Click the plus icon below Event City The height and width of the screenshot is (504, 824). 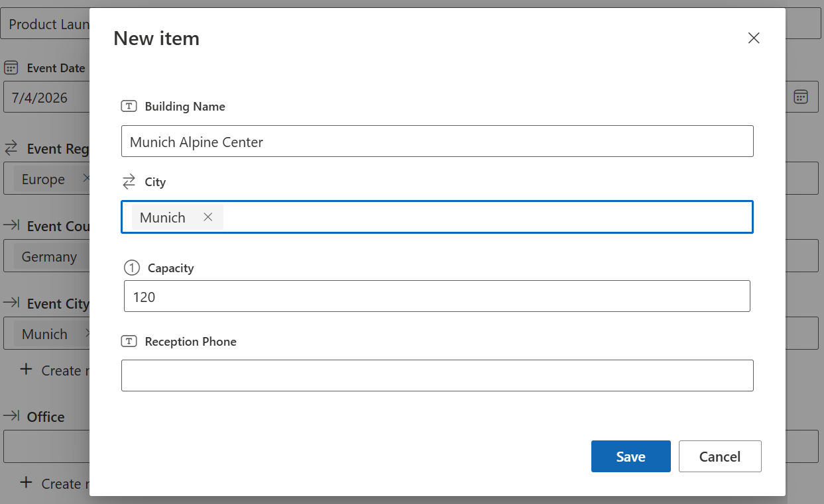(x=26, y=370)
